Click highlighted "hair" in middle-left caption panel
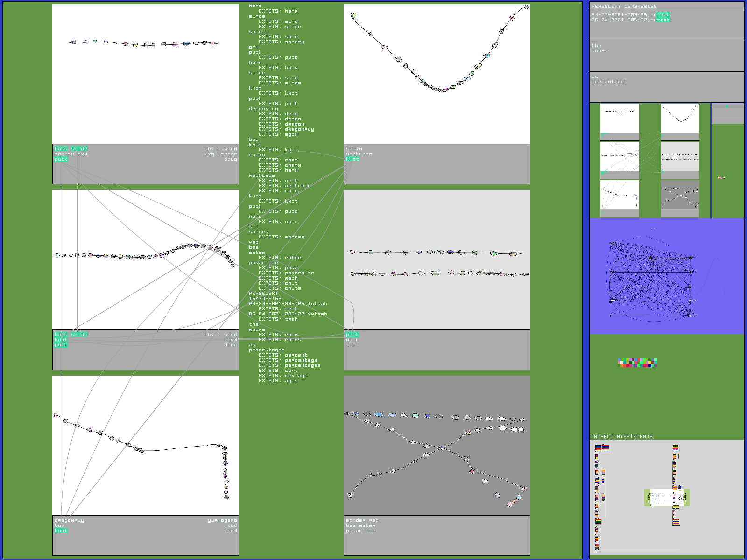Screen dimensions: 747x560 tap(61, 335)
